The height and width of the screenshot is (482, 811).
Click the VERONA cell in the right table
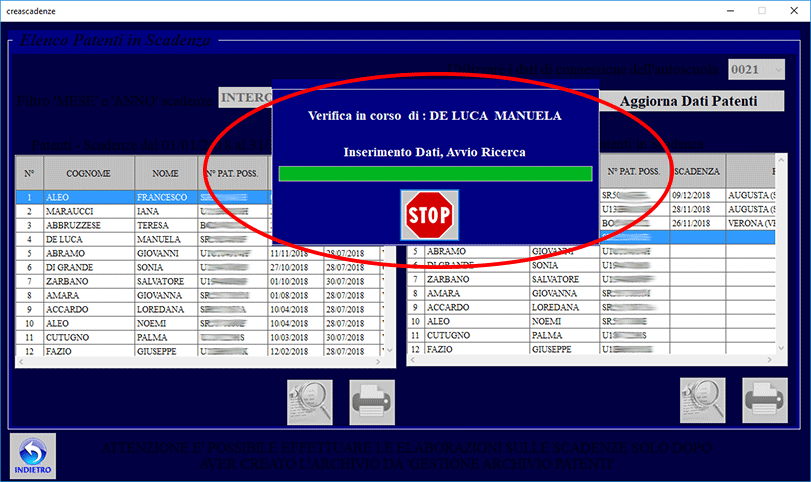click(x=751, y=223)
